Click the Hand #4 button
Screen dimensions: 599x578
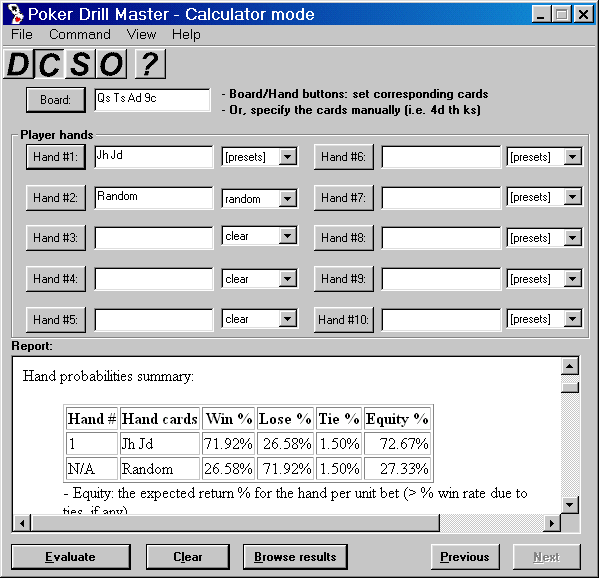[56, 278]
